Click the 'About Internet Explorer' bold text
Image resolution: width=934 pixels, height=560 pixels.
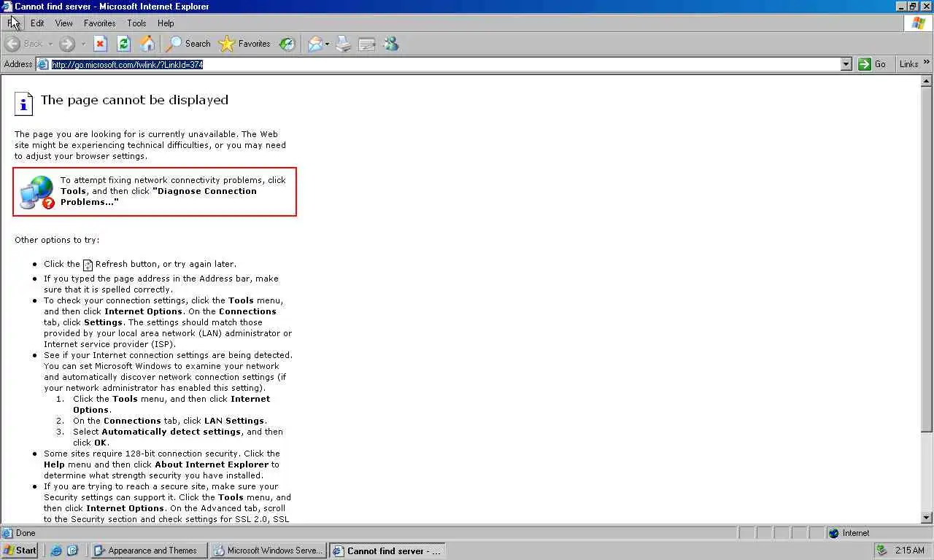click(x=212, y=464)
